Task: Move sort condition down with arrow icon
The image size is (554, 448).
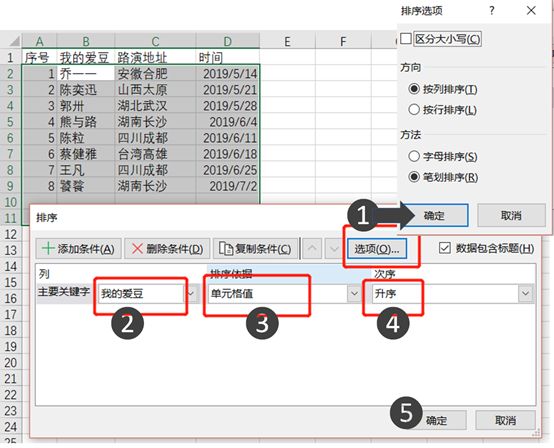Action: point(334,249)
